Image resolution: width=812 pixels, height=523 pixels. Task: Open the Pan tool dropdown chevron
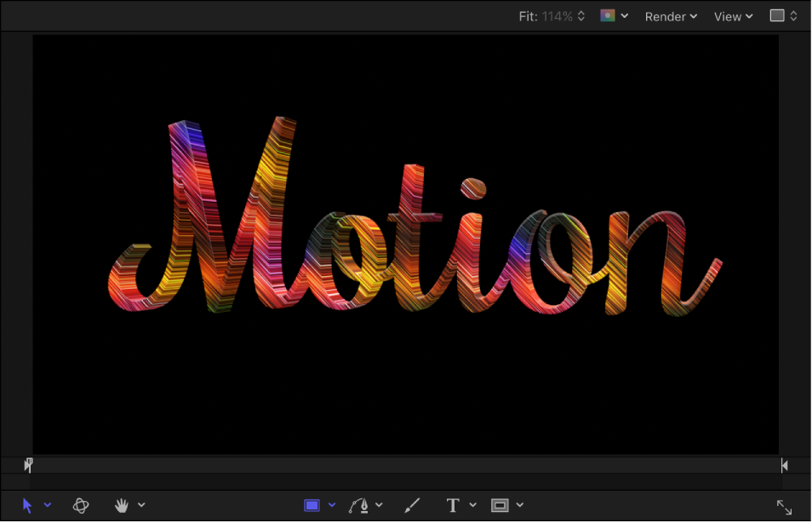141,504
